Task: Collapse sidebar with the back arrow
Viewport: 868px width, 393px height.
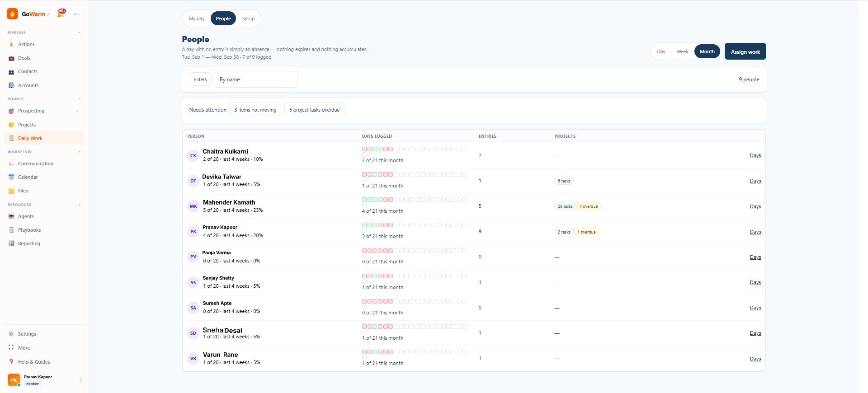Action: point(76,14)
